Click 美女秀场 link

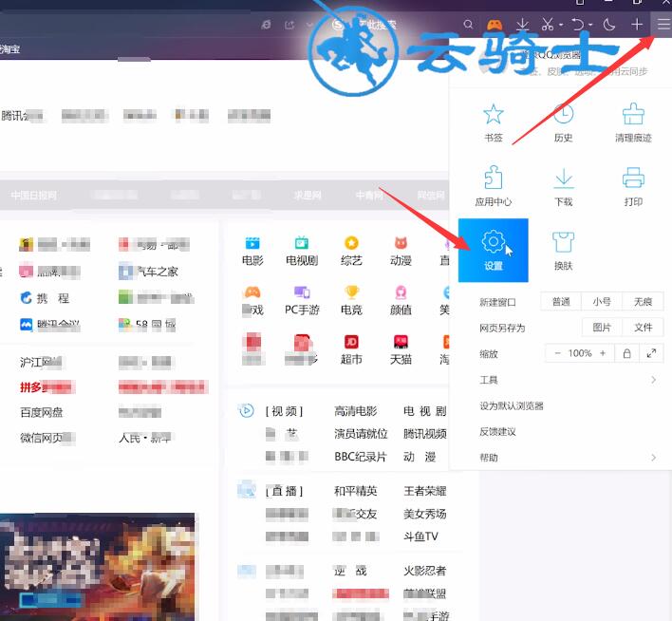pos(424,514)
